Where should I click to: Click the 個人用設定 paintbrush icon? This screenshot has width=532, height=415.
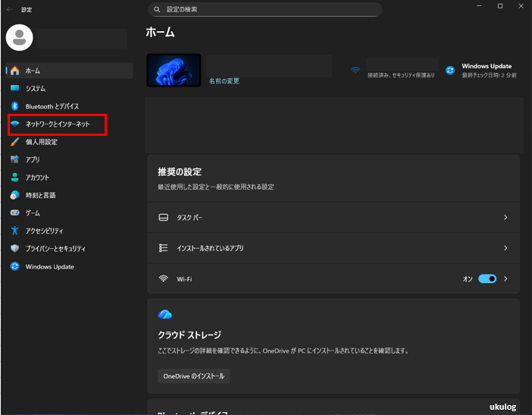pos(14,142)
